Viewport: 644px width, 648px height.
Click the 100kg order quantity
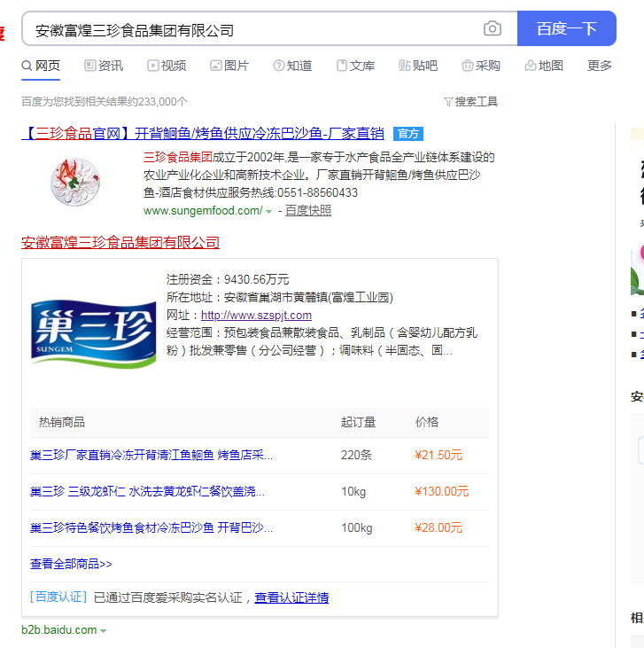click(356, 527)
